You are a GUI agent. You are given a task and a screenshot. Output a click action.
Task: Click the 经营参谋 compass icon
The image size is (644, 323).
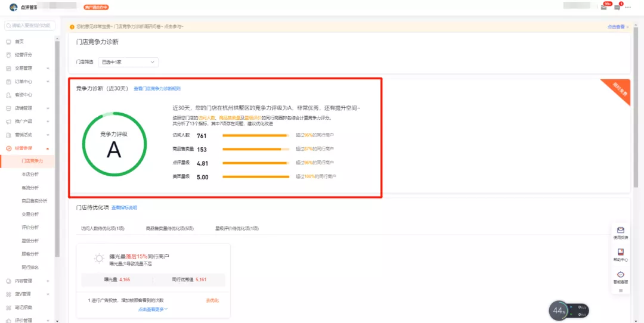(x=8, y=148)
